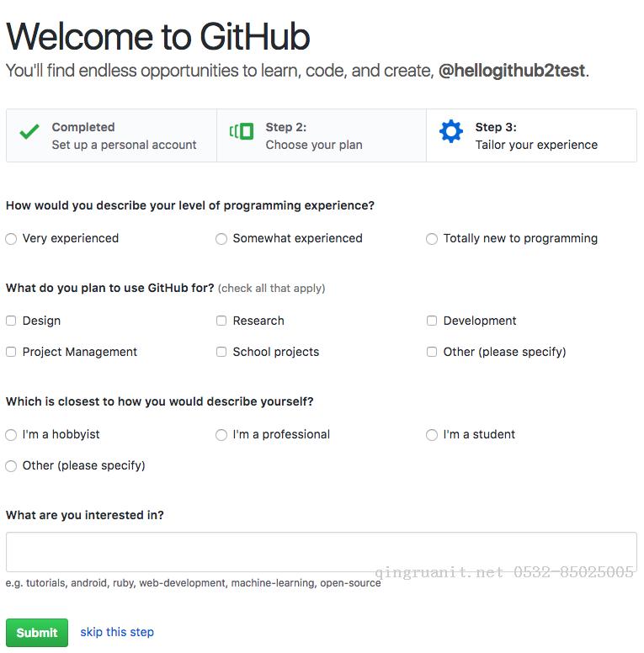Check the Project Management option
This screenshot has height=653, width=644.
pyautogui.click(x=11, y=352)
